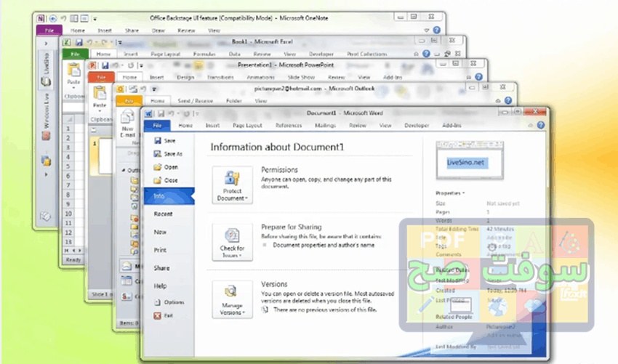Switch to Word References tab
Image resolution: width=618 pixels, height=364 pixels.
point(289,125)
